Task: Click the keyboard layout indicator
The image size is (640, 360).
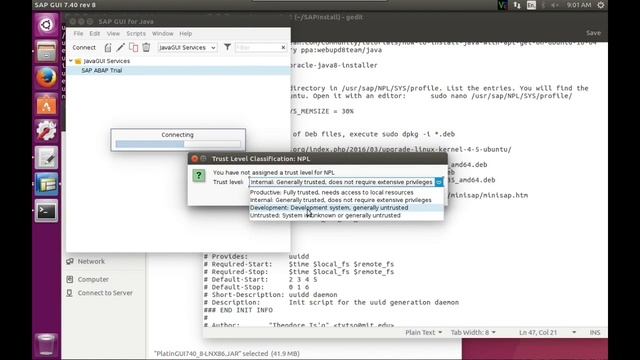Action: pyautogui.click(x=531, y=5)
